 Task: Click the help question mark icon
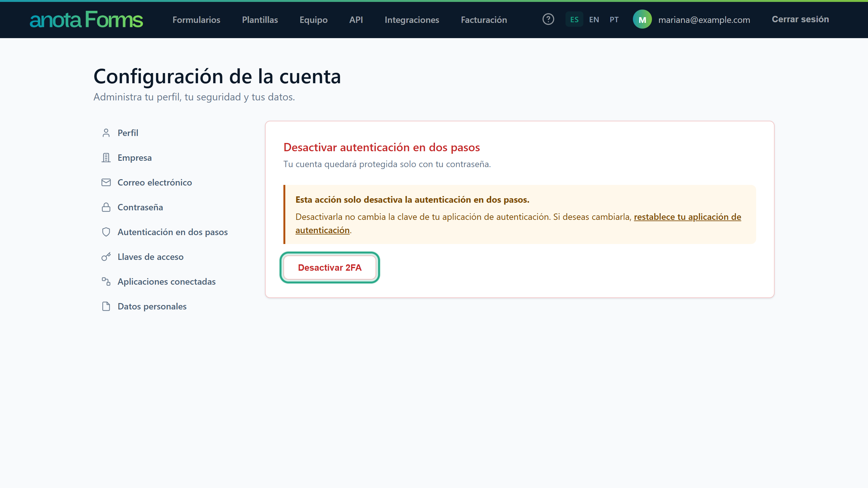tap(548, 19)
